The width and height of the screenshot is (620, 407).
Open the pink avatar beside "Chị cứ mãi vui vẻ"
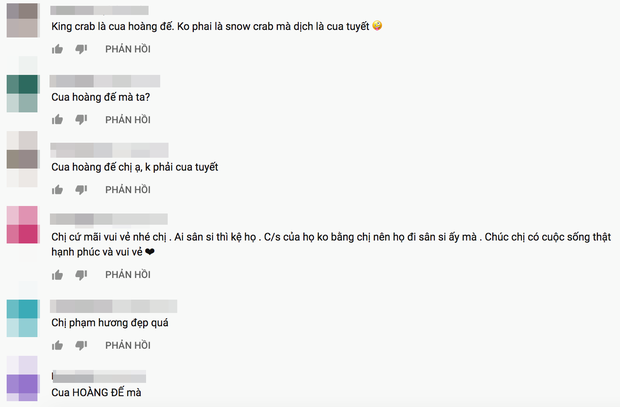click(x=22, y=224)
